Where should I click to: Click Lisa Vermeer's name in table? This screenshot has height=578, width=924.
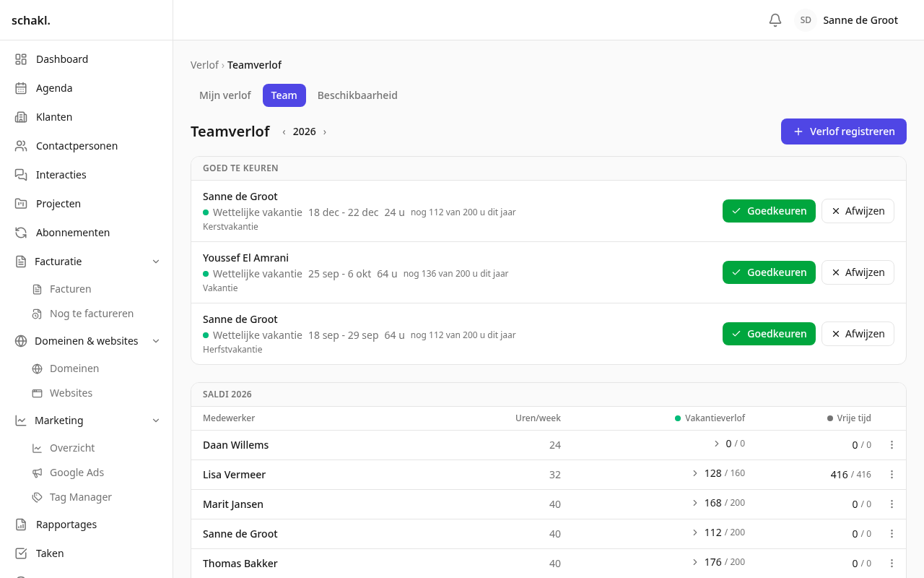point(234,475)
